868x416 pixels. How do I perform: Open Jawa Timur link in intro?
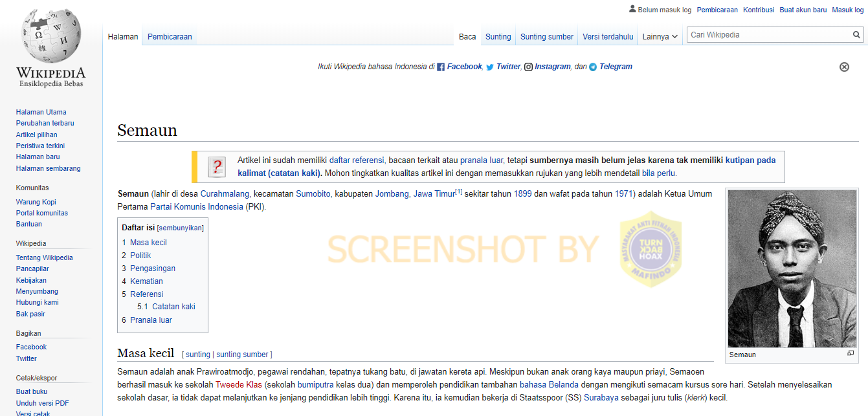coord(434,194)
